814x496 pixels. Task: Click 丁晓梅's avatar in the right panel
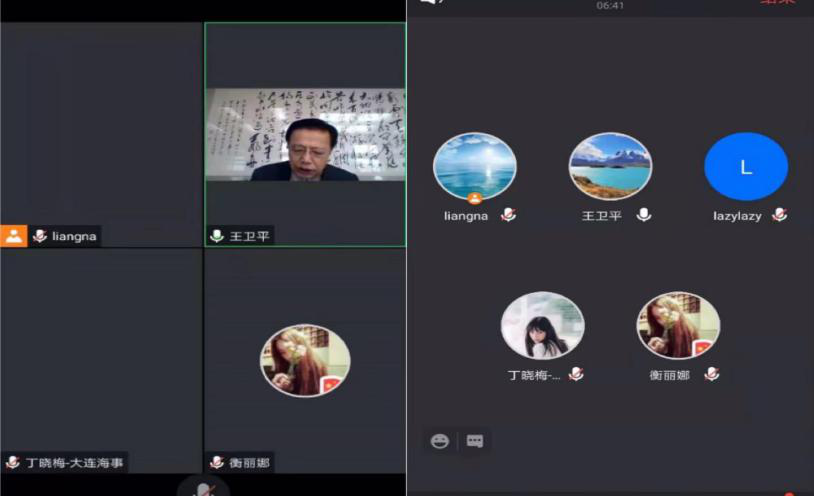(542, 326)
